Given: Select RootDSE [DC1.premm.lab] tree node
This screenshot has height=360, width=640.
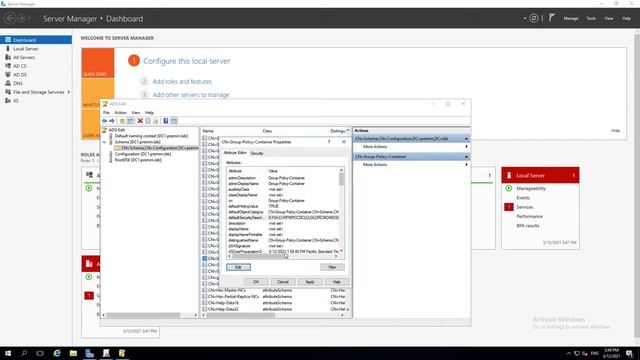Looking at the screenshot, I should [x=138, y=160].
